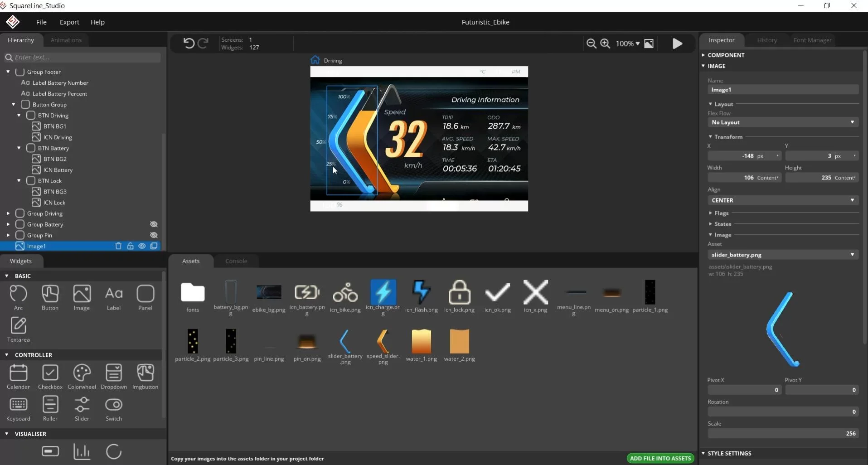Open the zoom 100% dropdown

[628, 44]
